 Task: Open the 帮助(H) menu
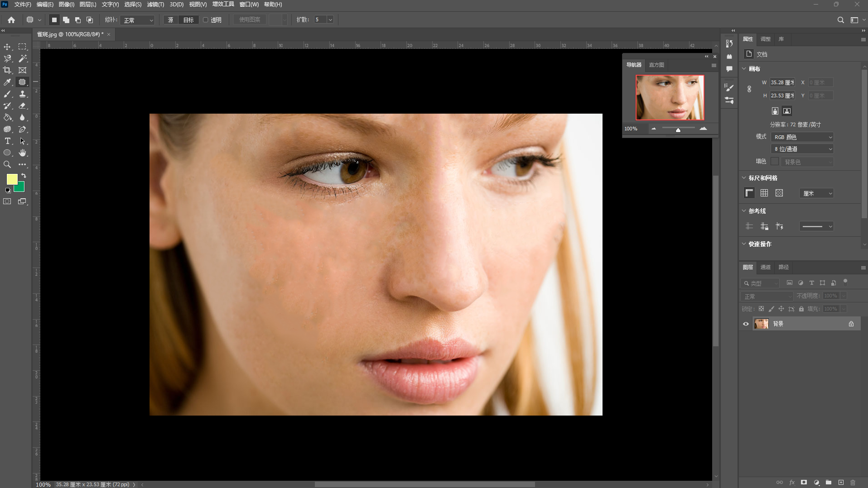[273, 5]
